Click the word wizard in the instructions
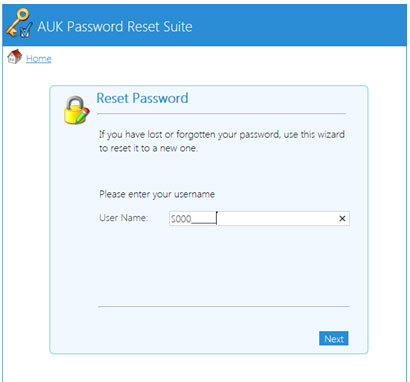This screenshot has height=382, width=410. click(x=329, y=135)
